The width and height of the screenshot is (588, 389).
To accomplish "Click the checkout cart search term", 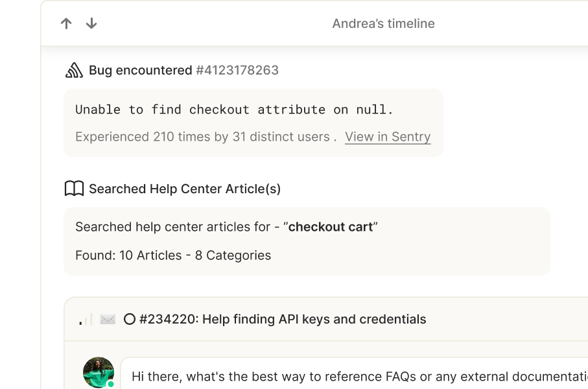I will [x=331, y=227].
